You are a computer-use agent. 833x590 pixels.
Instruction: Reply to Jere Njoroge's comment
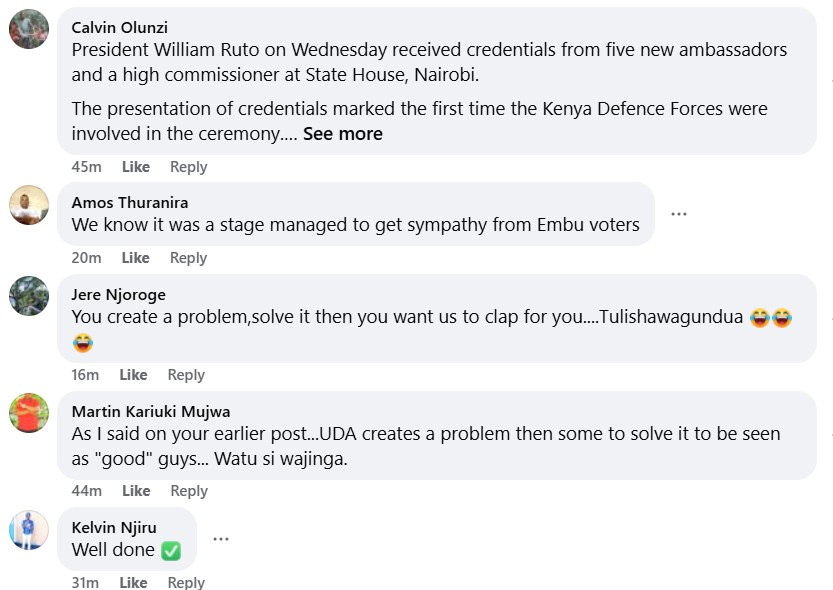(186, 375)
